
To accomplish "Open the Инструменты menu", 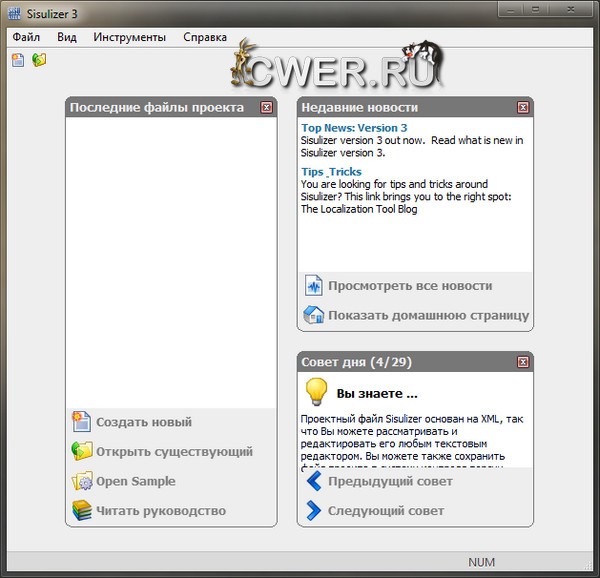I will (129, 37).
